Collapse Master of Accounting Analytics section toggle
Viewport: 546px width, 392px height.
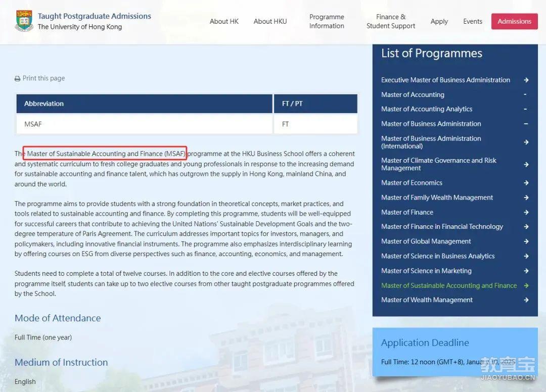coord(525,109)
